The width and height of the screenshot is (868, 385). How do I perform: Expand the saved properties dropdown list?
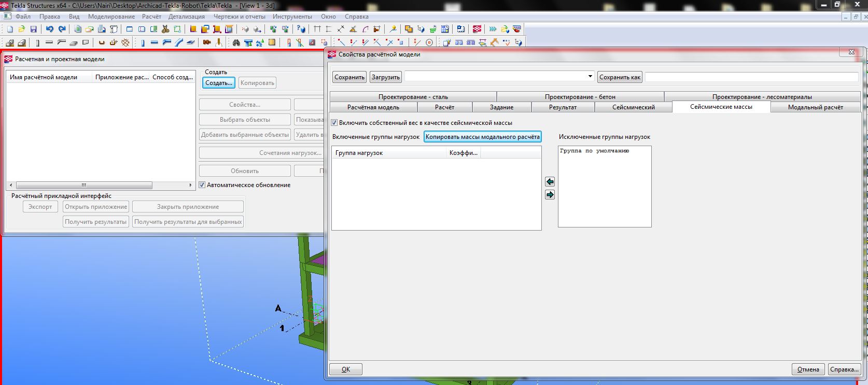tap(590, 77)
